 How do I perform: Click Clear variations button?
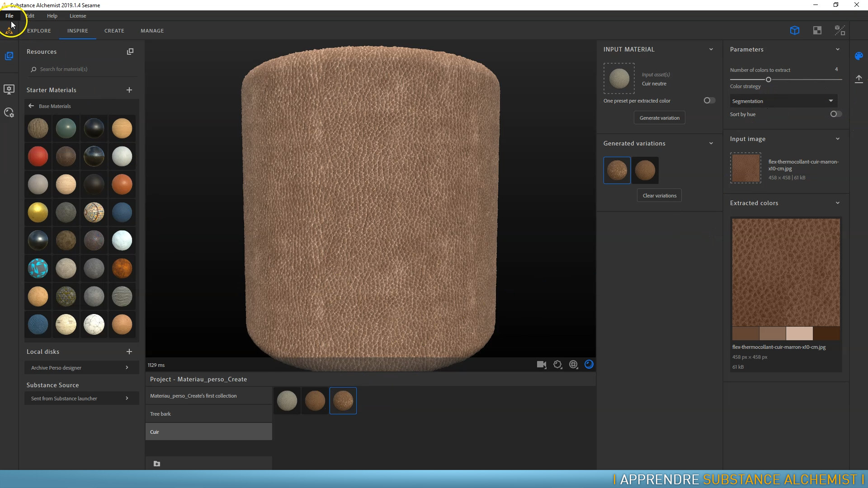pos(659,196)
